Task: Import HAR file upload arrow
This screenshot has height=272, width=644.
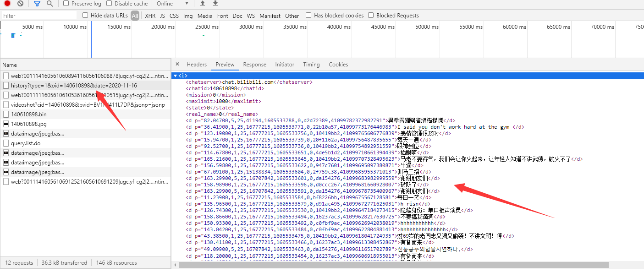Action: tap(203, 3)
